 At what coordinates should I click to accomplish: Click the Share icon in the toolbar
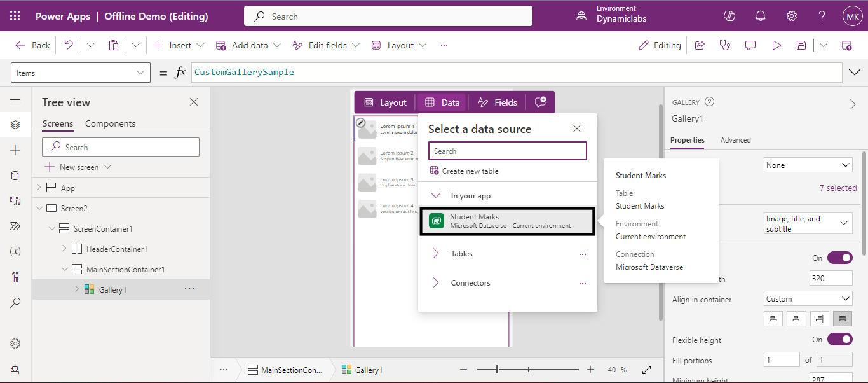click(x=700, y=45)
